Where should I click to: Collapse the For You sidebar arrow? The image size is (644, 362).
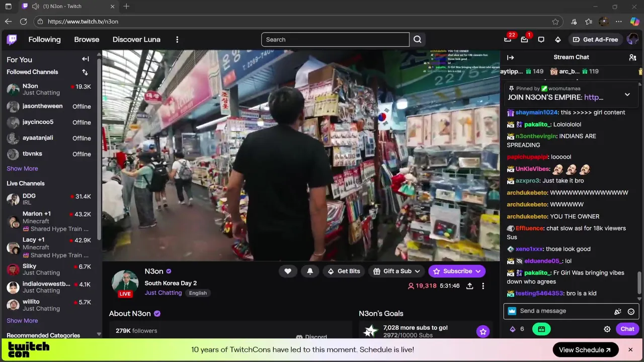pos(86,59)
